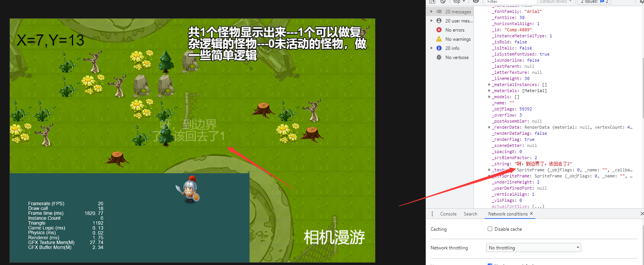644x265 pixels.
Task: Switch to the Console drawer tab
Action: tap(448, 214)
